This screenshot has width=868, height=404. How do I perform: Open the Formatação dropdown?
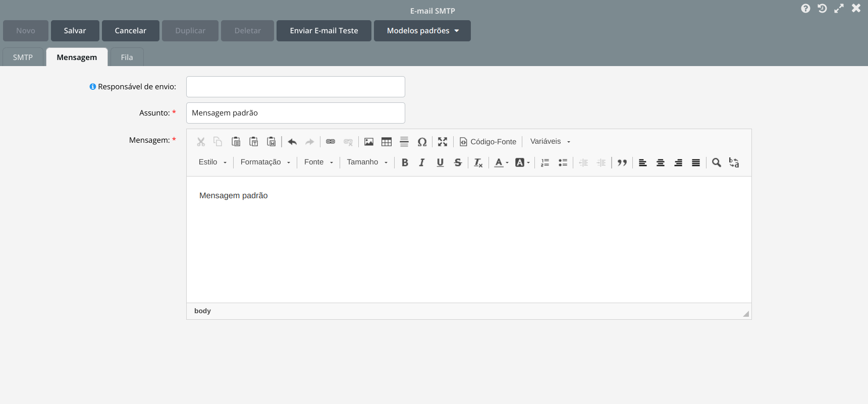pyautogui.click(x=265, y=162)
